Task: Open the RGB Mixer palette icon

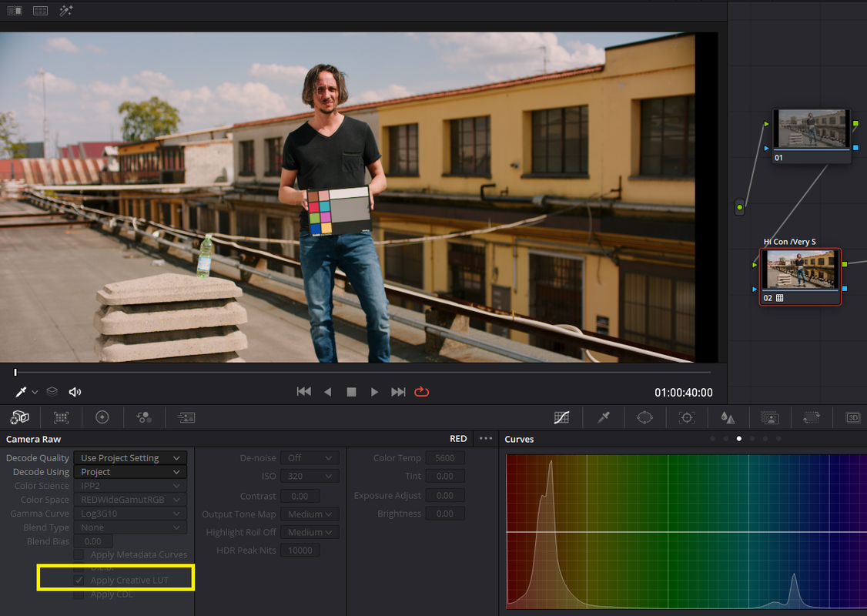Action: coord(144,417)
